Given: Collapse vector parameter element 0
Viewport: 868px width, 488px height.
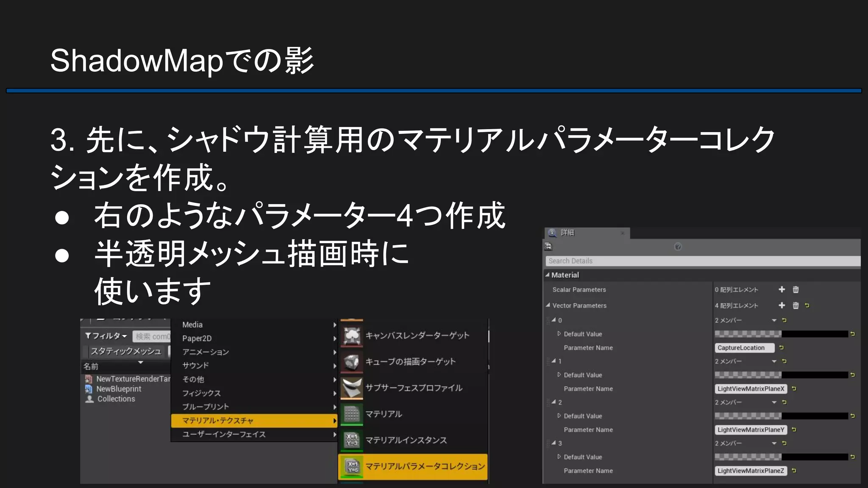Looking at the screenshot, I should click(x=554, y=320).
